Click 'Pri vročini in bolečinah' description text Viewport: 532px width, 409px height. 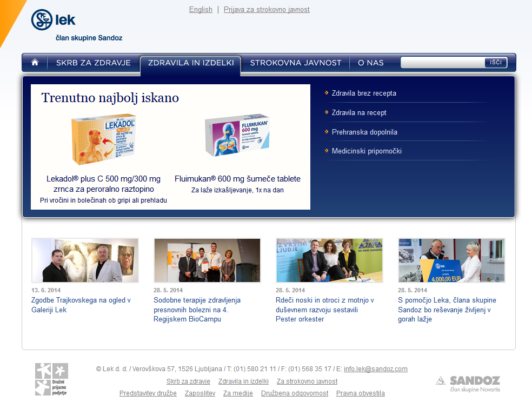click(103, 200)
